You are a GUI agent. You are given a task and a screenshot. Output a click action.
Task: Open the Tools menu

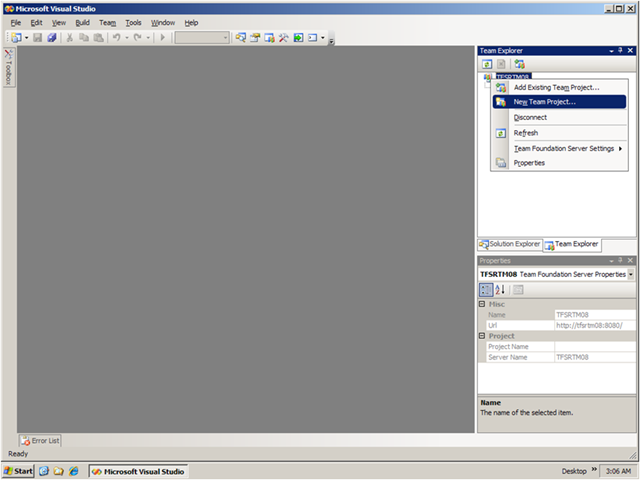133,23
